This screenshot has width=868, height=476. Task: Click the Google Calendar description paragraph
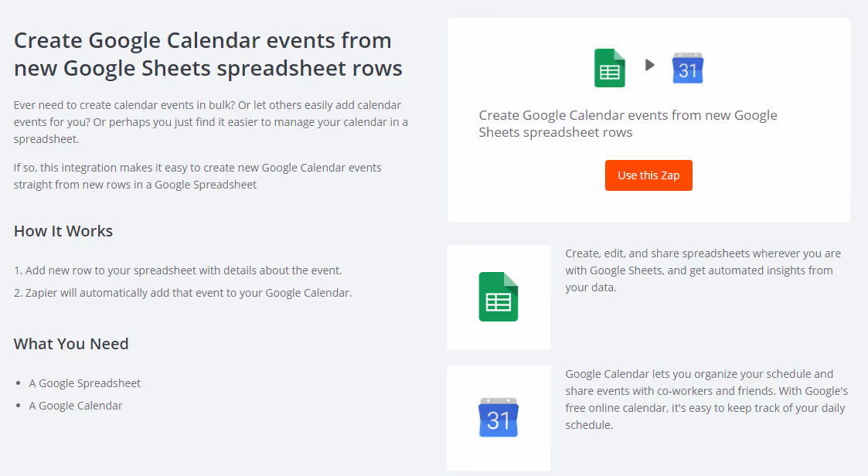tap(706, 399)
